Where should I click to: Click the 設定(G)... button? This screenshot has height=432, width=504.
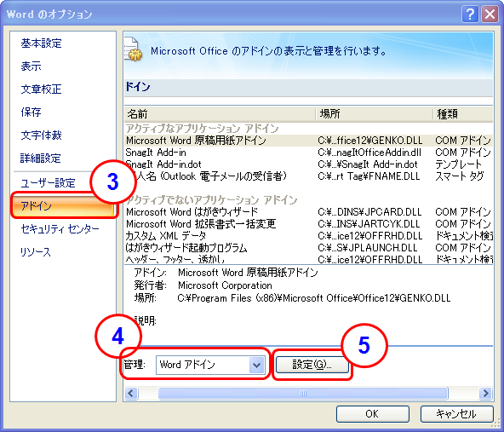312,365
